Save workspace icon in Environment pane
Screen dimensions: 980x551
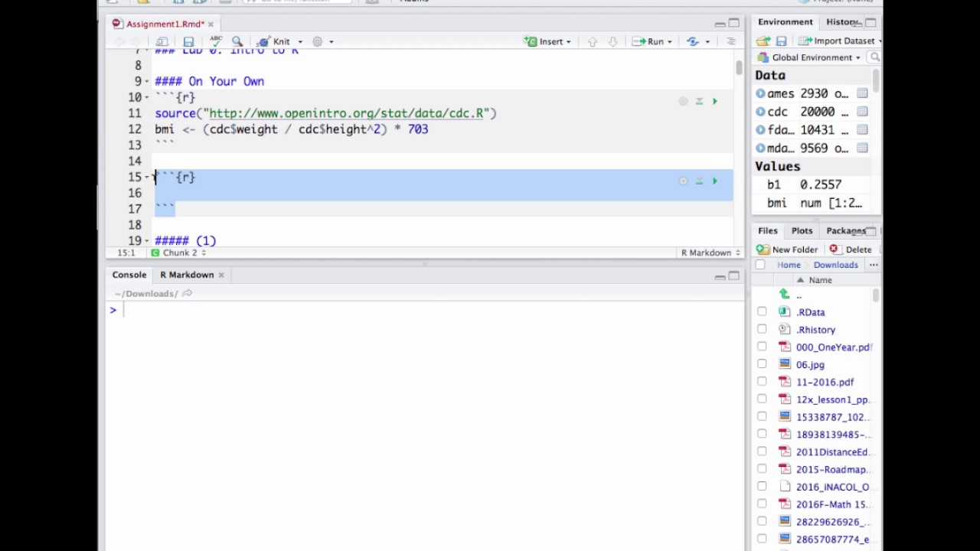pyautogui.click(x=781, y=41)
